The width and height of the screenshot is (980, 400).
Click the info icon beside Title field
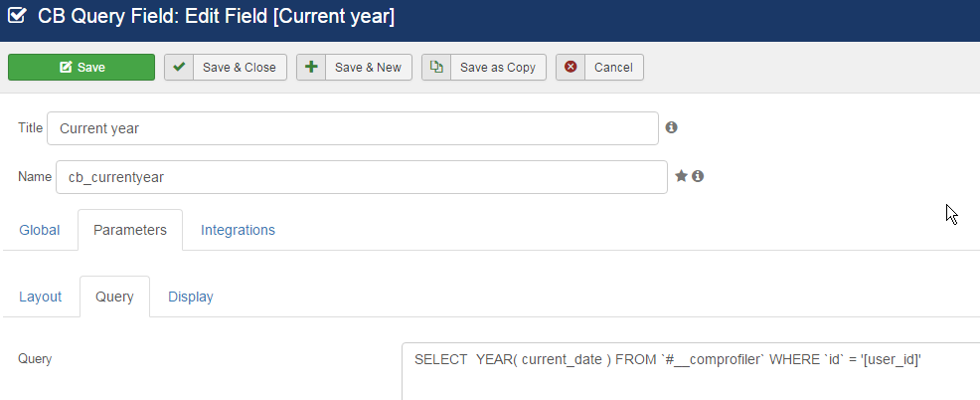click(671, 127)
